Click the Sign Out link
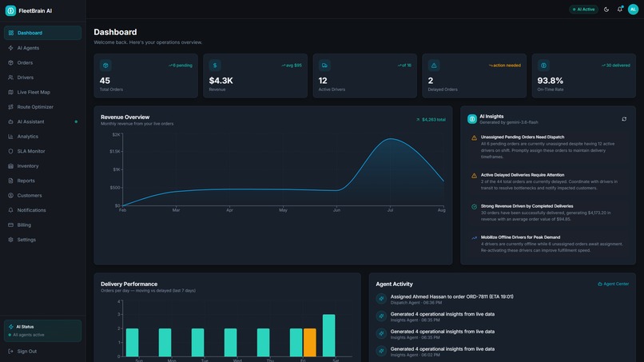The image size is (644, 362). pos(22,352)
